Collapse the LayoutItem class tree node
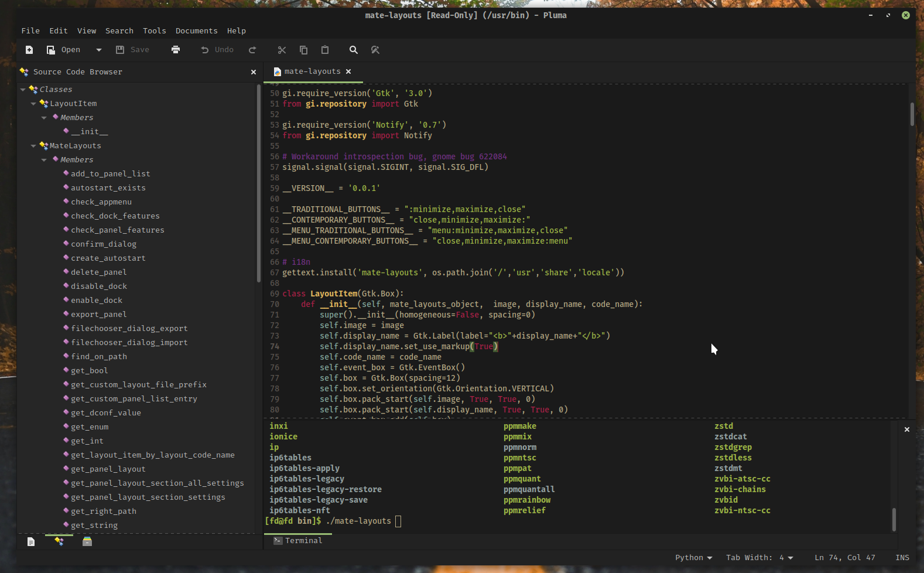Viewport: 924px width, 573px height. 33,104
